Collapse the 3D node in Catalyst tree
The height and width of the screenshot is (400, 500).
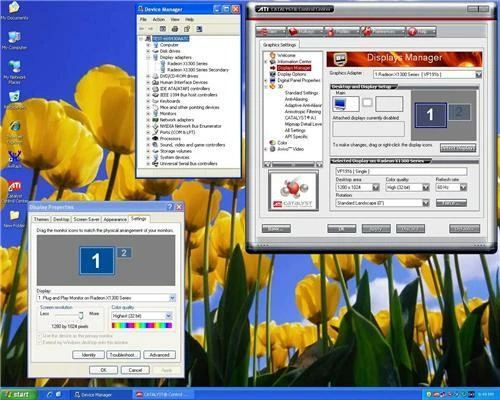tap(266, 86)
